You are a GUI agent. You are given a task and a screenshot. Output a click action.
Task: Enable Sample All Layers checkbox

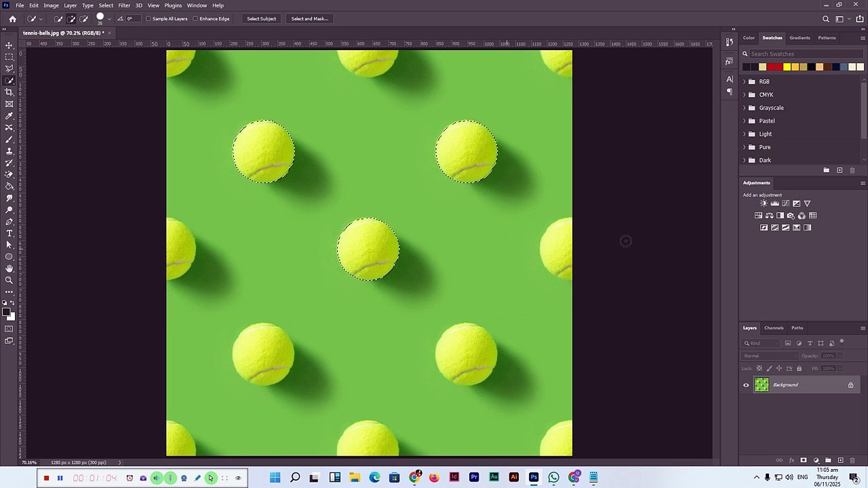[x=149, y=19]
